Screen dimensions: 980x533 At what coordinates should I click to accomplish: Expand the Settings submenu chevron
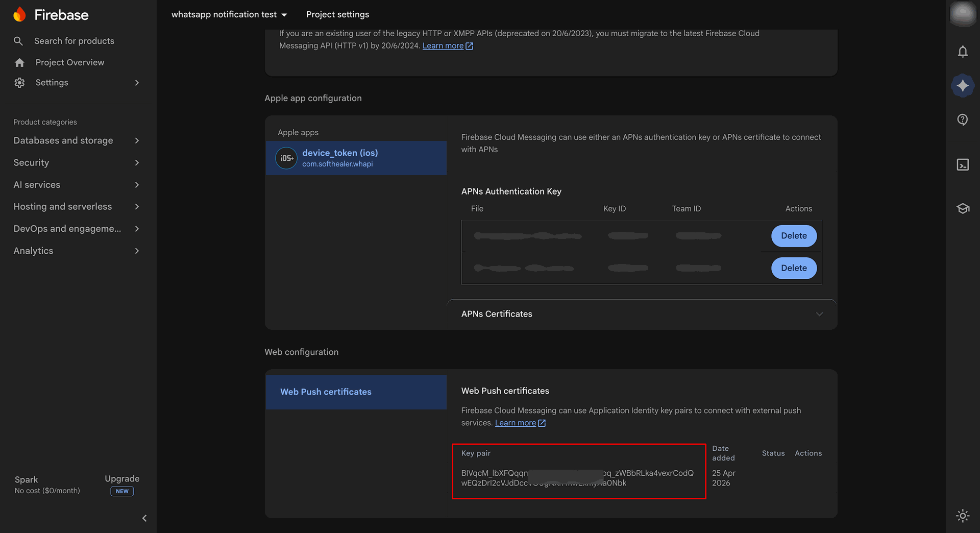137,83
